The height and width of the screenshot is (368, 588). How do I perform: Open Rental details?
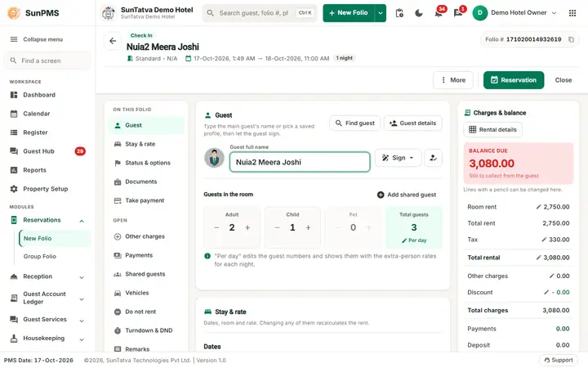pyautogui.click(x=492, y=129)
